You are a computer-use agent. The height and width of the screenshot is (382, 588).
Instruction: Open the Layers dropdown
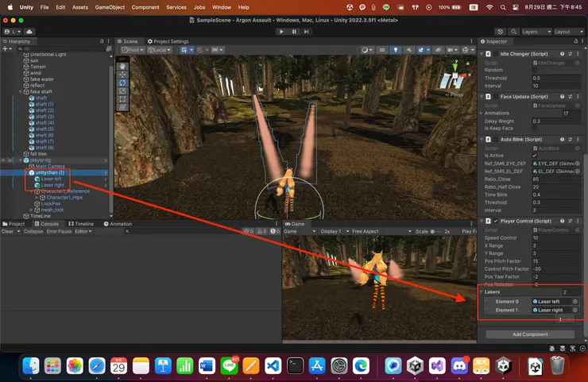click(x=535, y=32)
